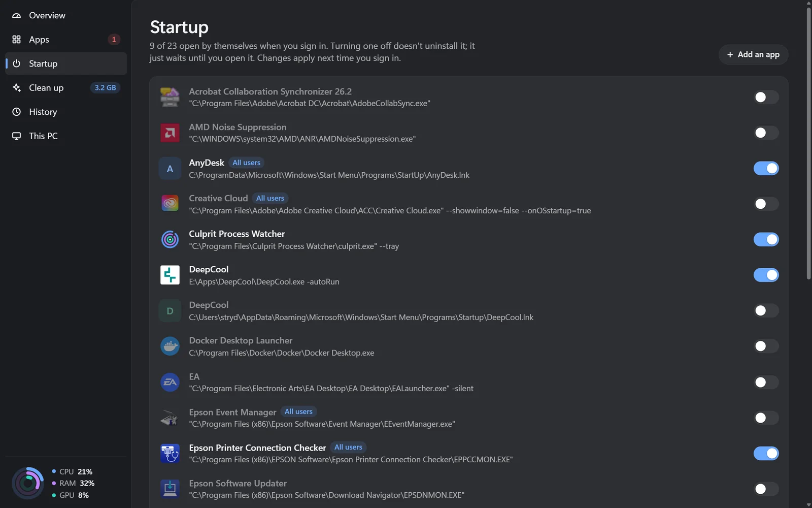Disable Epson Printer Connection Checker toggle

tap(766, 453)
